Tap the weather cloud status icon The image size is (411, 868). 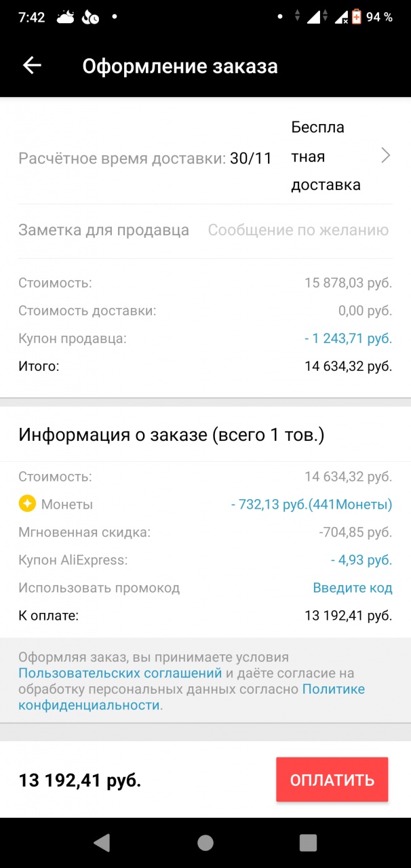pos(66,17)
